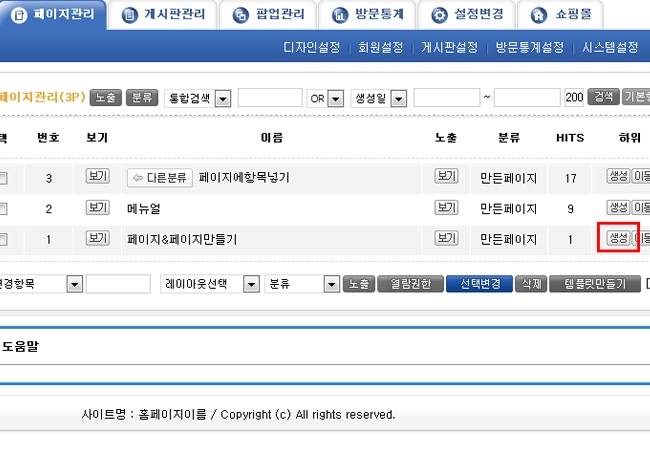Click the 템플릿만들기 button
650x461 pixels.
tap(595, 284)
